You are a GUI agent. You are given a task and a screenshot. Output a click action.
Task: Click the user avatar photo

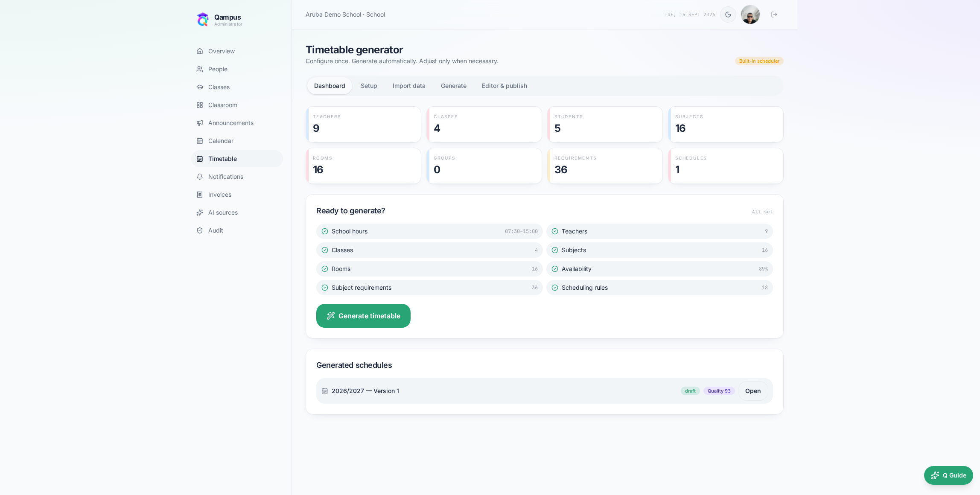pos(750,15)
